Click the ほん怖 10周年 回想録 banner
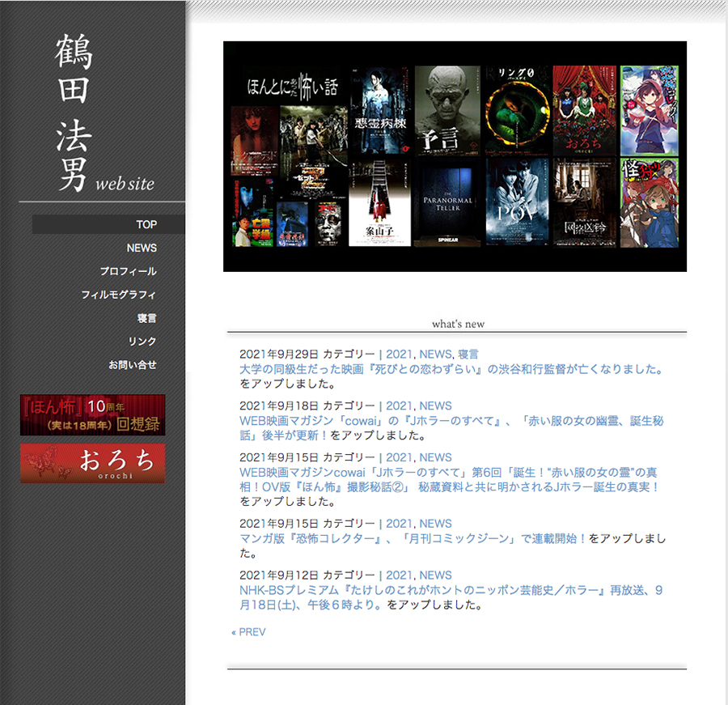Viewport: 728px width, 705px height. (93, 415)
